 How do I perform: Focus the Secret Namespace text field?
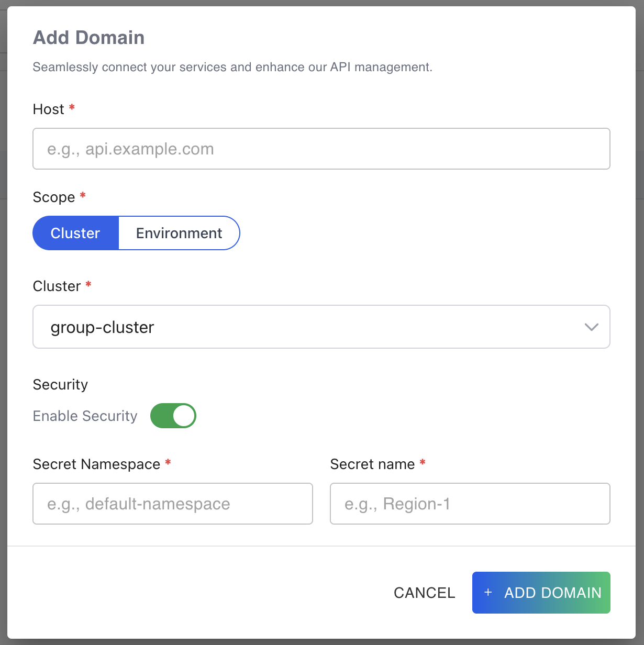click(172, 504)
